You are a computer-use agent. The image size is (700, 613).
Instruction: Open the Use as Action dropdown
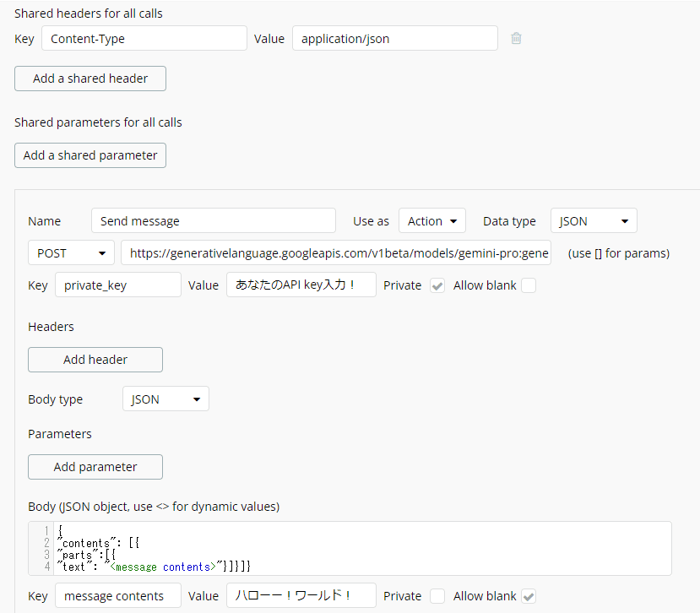pos(432,220)
